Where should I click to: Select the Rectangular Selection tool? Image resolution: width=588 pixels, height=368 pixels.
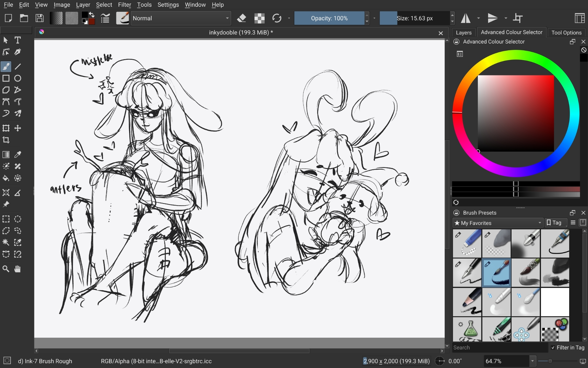[6, 219]
